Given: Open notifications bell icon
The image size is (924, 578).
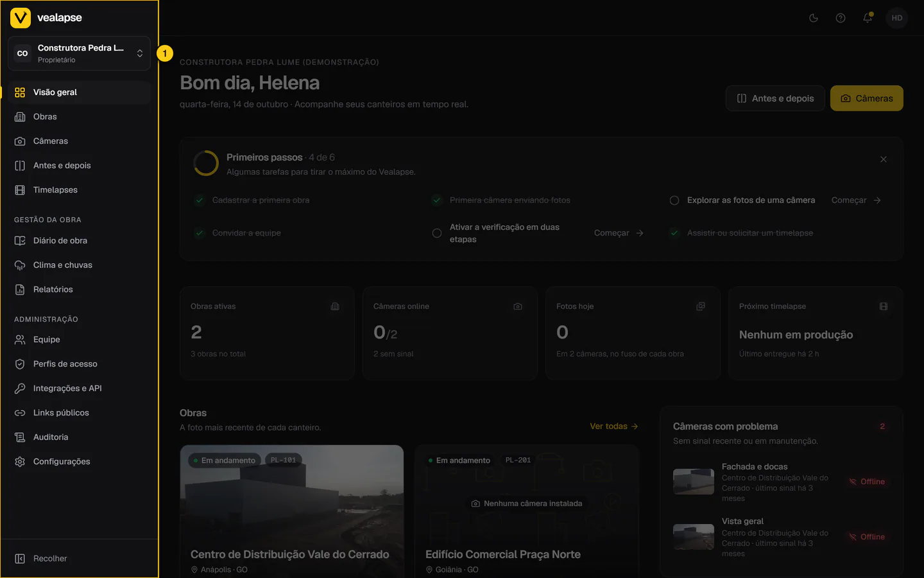Looking at the screenshot, I should 868,18.
